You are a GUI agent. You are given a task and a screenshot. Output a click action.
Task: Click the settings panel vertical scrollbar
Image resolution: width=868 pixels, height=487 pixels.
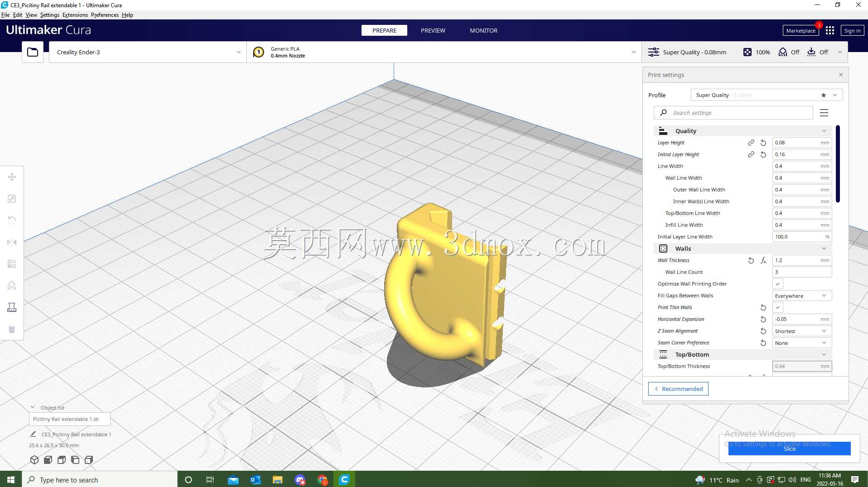pyautogui.click(x=838, y=164)
